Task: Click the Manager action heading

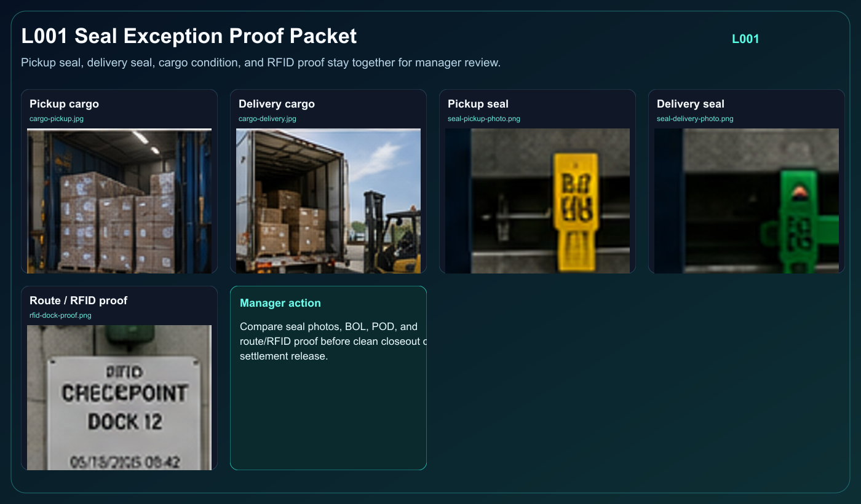Action: pos(280,303)
